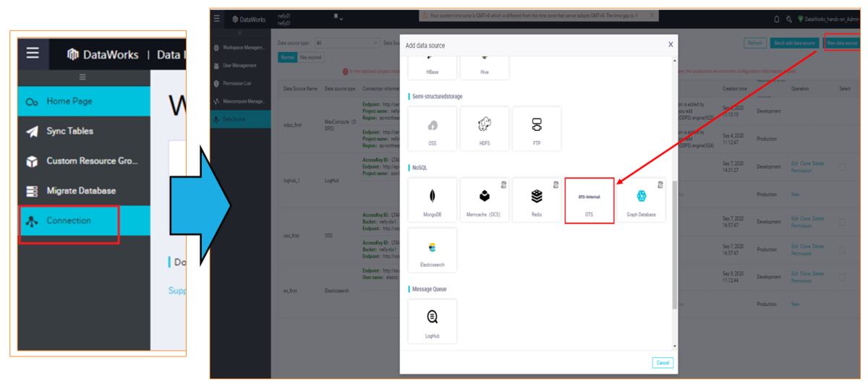Click Edit for Sep 7 14:31:27 row
This screenshot has height=384, width=868.
pyautogui.click(x=796, y=164)
